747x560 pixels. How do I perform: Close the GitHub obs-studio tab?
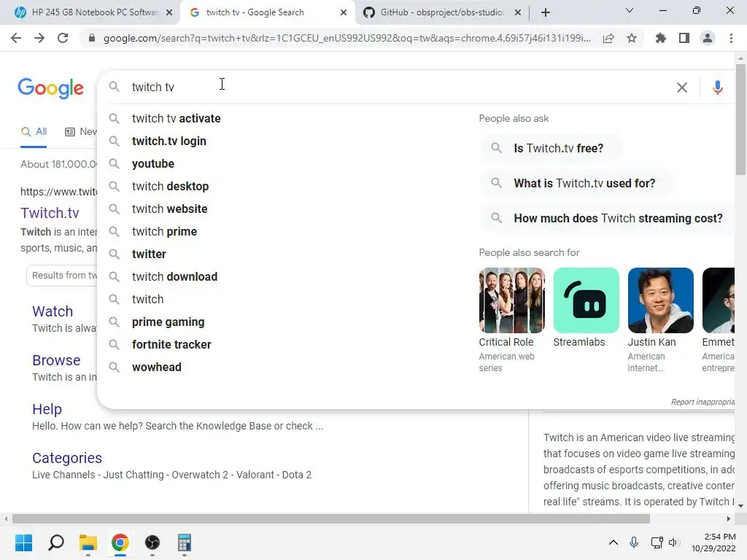[518, 12]
